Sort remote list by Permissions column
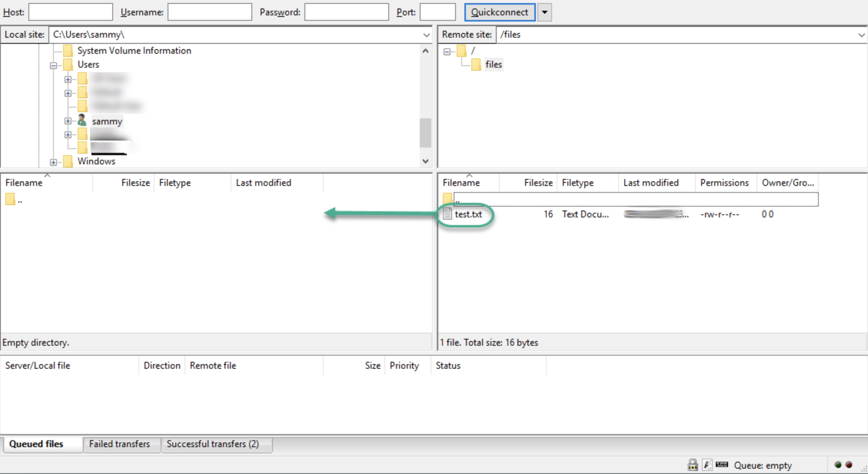The height and width of the screenshot is (474, 868). click(x=726, y=182)
